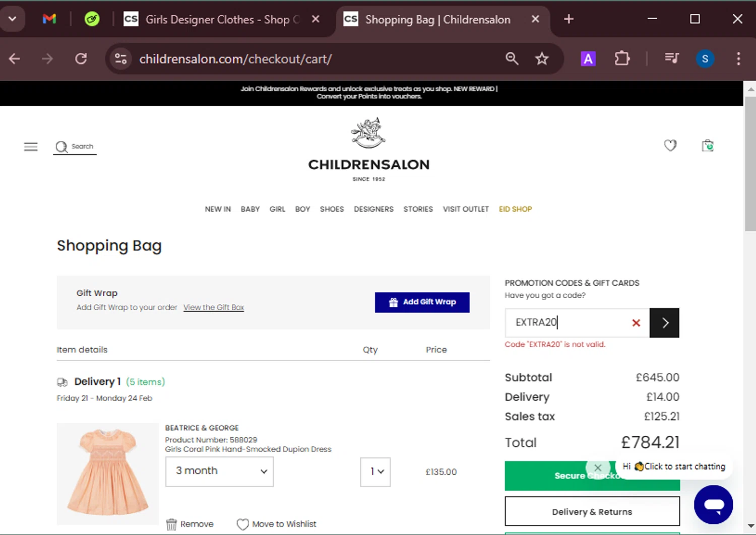Click the scrollbar down arrow

coord(750,527)
